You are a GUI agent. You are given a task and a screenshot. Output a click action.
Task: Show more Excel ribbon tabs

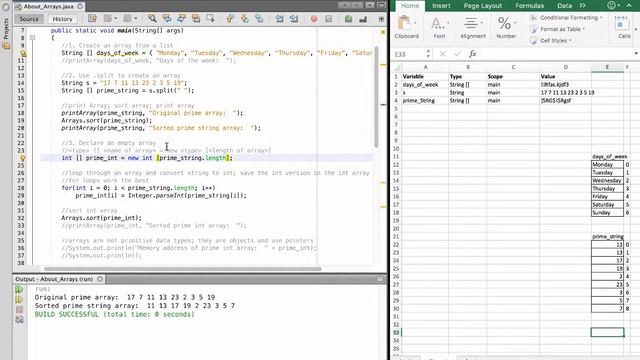(x=582, y=6)
